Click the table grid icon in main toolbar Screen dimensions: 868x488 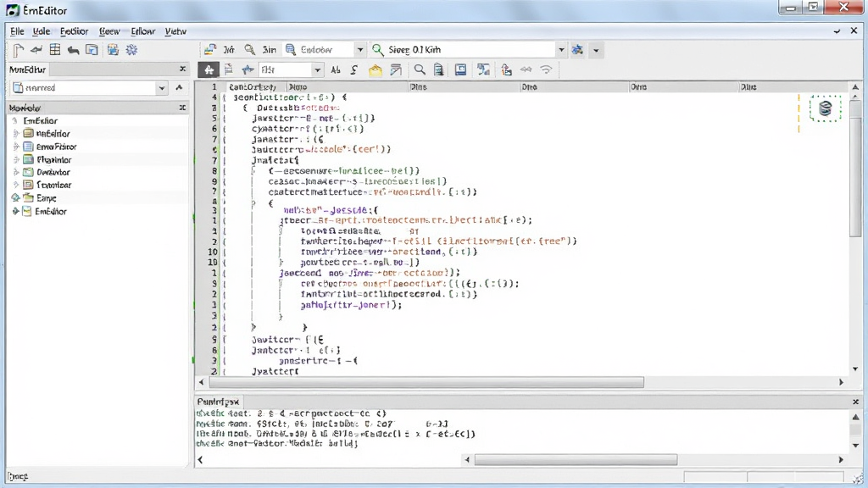pyautogui.click(x=55, y=50)
